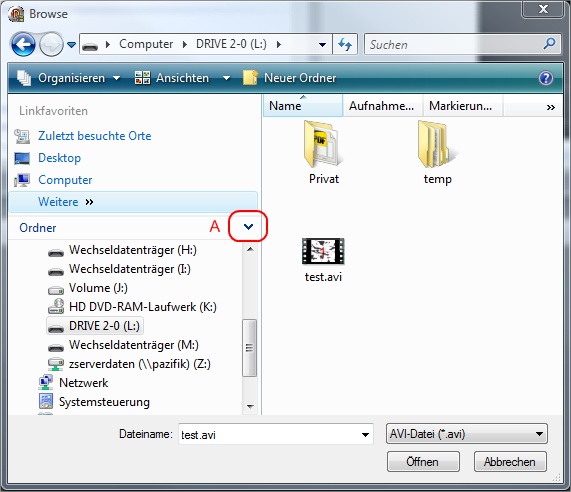This screenshot has width=571, height=492.
Task: Close the Browse dialog
Action: click(543, 9)
